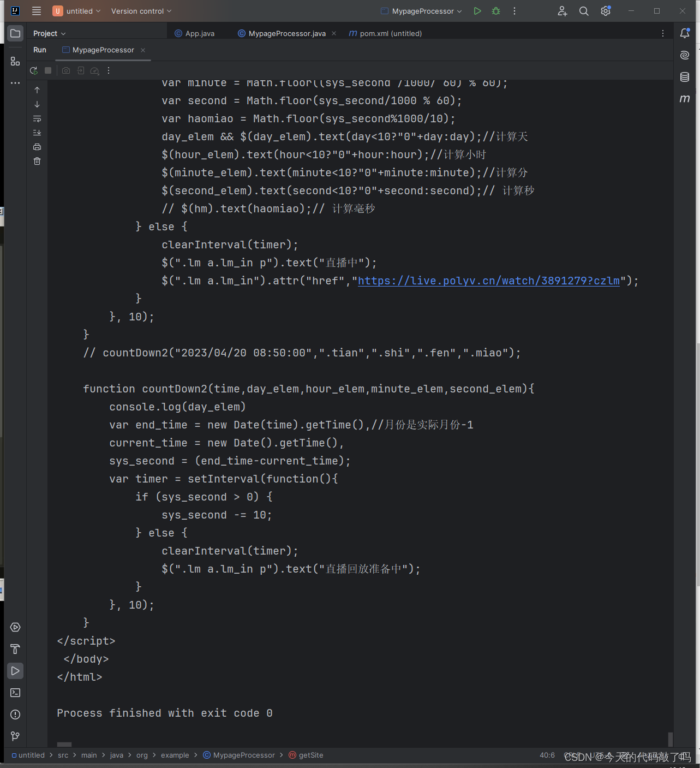
Task: Click the dump threads camera icon
Action: [x=66, y=70]
